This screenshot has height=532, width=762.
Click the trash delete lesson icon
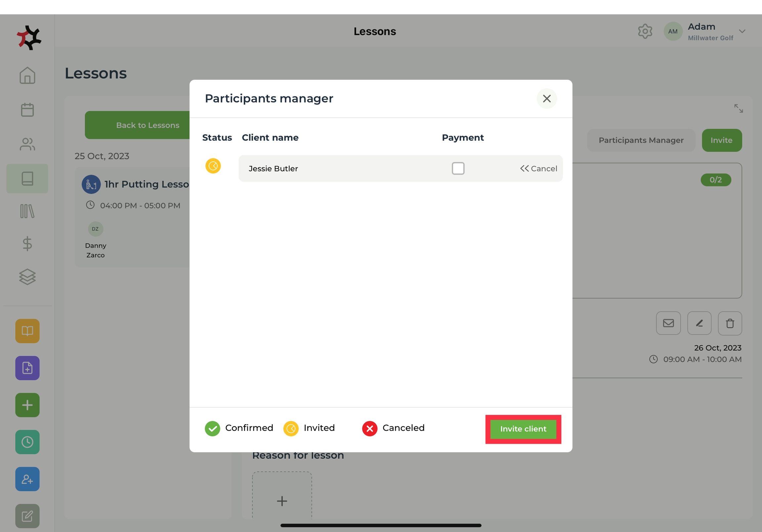tap(730, 323)
